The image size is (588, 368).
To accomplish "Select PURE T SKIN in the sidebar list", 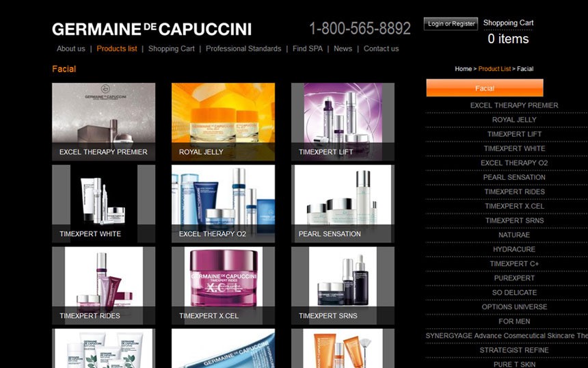I will [514, 365].
